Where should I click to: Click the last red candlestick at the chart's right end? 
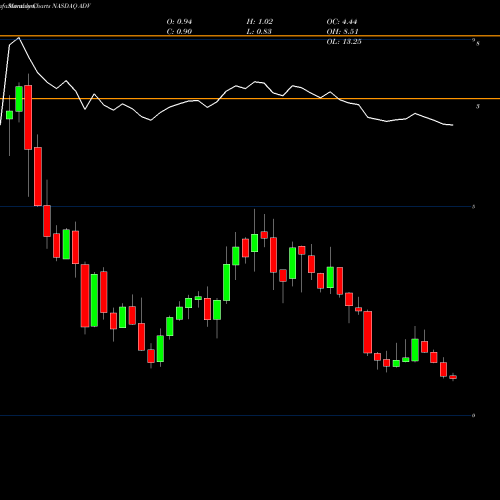pyautogui.click(x=453, y=377)
